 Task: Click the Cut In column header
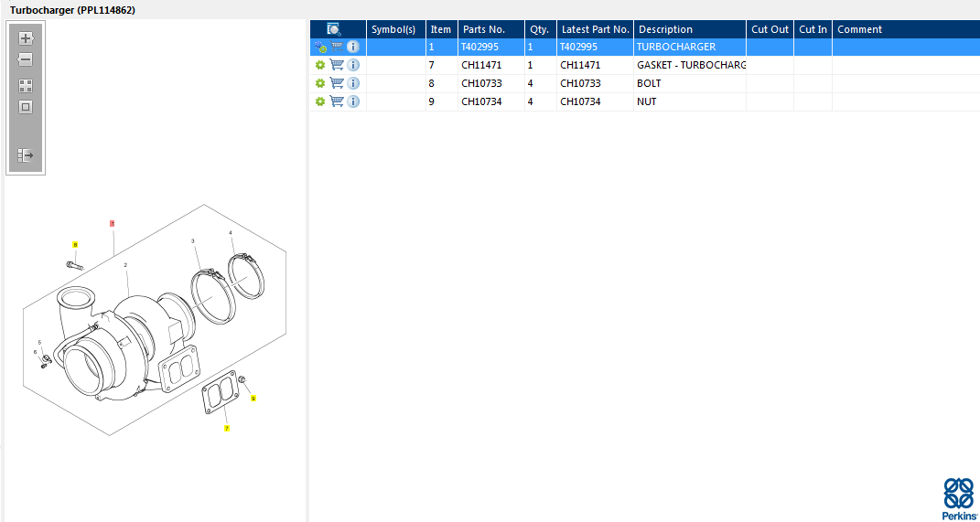tap(813, 29)
